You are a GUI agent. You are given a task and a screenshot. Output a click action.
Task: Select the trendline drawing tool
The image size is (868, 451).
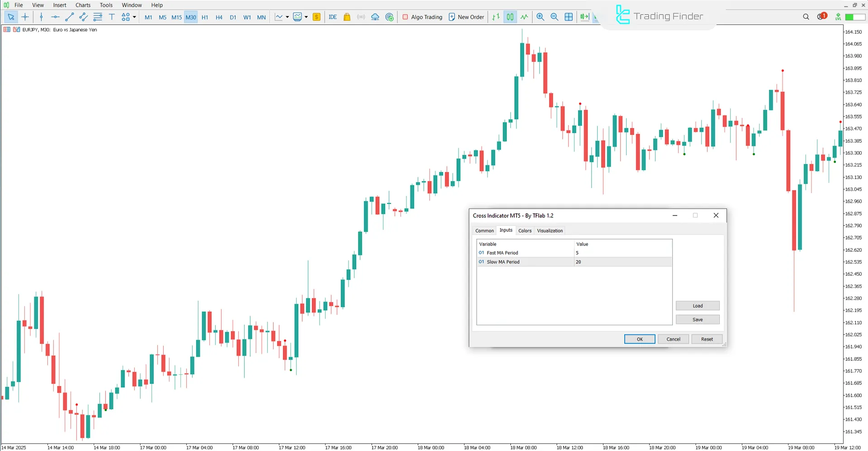tap(69, 17)
